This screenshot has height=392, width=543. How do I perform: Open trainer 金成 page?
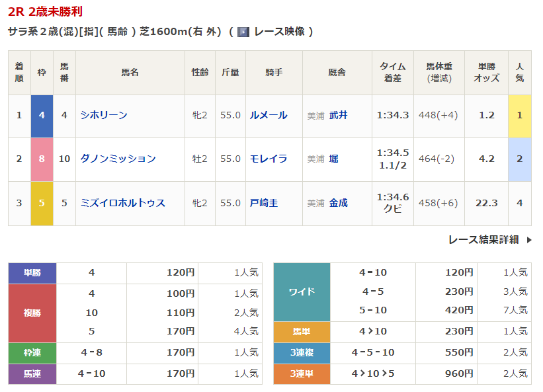(x=338, y=203)
